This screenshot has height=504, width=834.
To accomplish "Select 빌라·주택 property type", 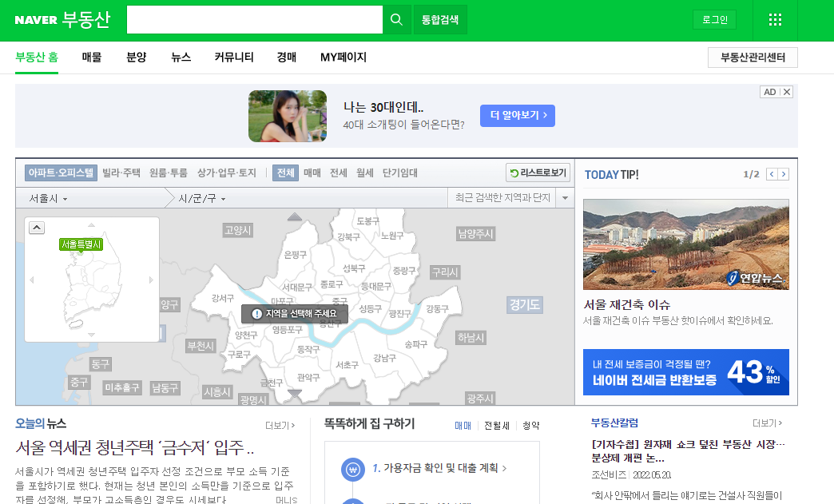I will pos(121,173).
